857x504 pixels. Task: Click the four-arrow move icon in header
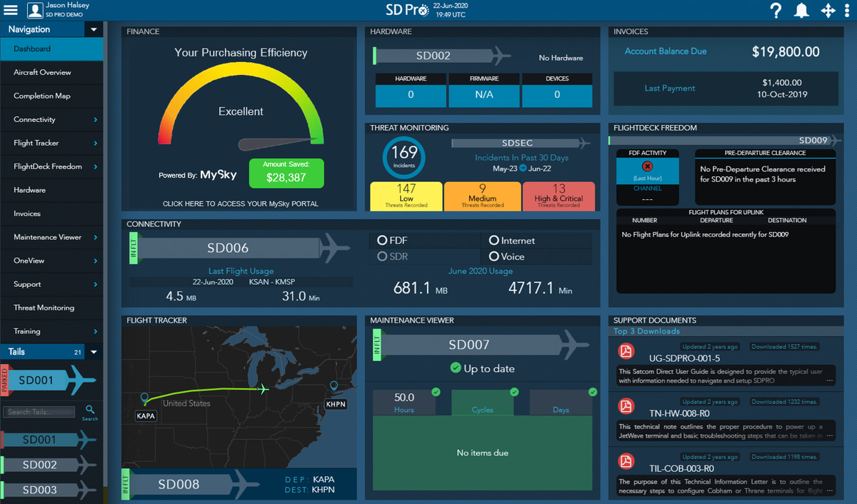pos(827,10)
